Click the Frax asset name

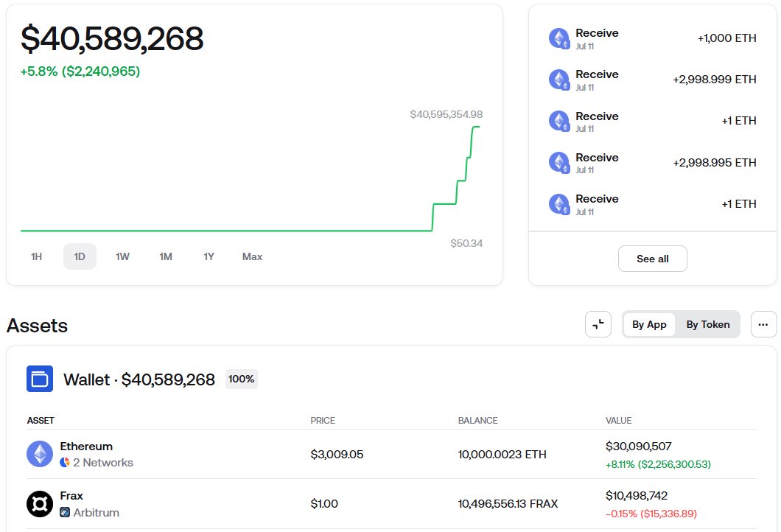click(x=71, y=496)
